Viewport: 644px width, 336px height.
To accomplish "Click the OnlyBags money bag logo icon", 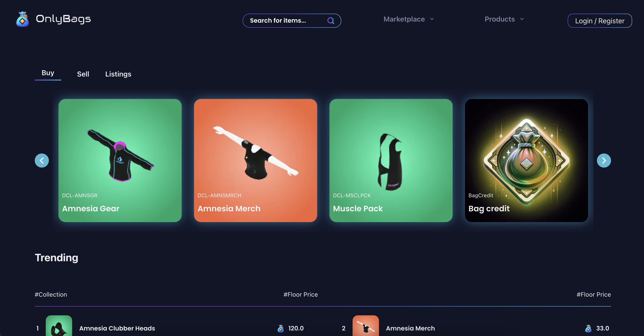I will click(22, 19).
